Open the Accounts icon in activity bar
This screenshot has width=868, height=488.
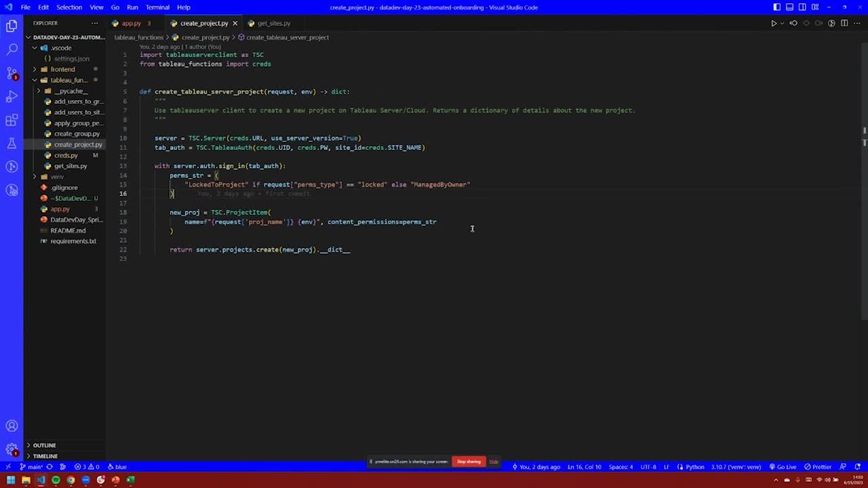[12, 426]
